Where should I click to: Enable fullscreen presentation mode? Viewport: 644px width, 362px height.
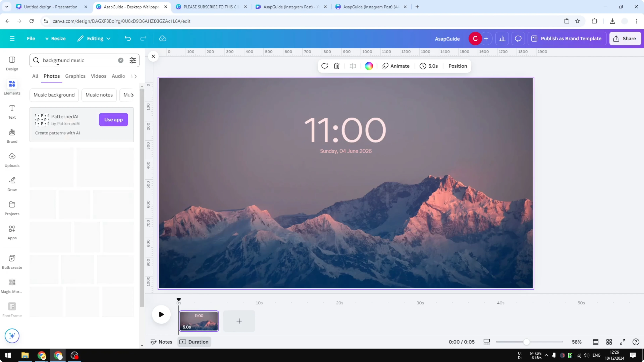pyautogui.click(x=623, y=342)
